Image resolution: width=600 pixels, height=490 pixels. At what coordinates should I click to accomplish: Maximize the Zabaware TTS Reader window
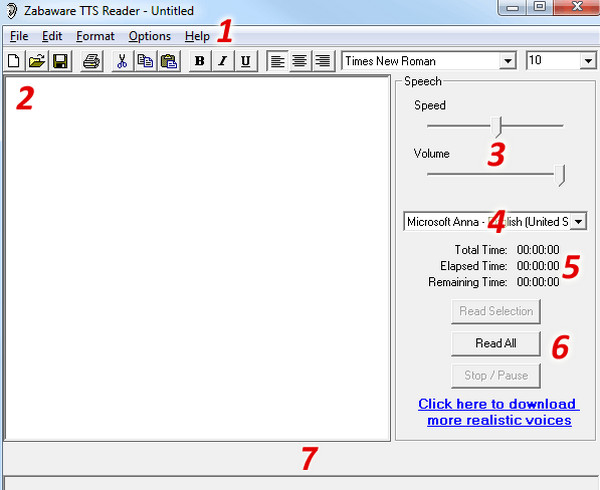540,7
